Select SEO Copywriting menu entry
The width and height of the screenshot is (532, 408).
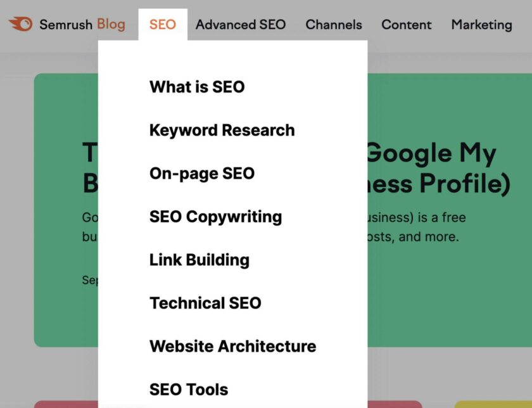point(215,216)
